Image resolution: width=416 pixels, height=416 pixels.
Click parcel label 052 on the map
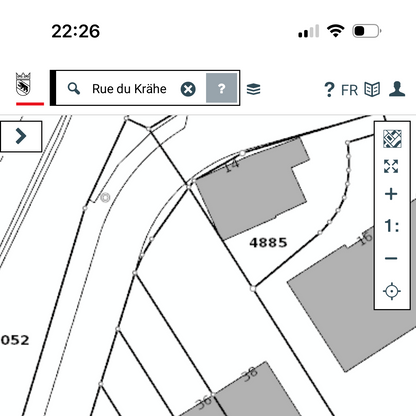click(x=15, y=340)
